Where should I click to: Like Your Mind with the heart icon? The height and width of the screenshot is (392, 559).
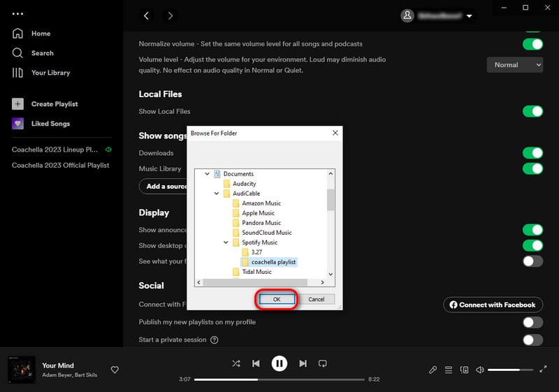115,370
